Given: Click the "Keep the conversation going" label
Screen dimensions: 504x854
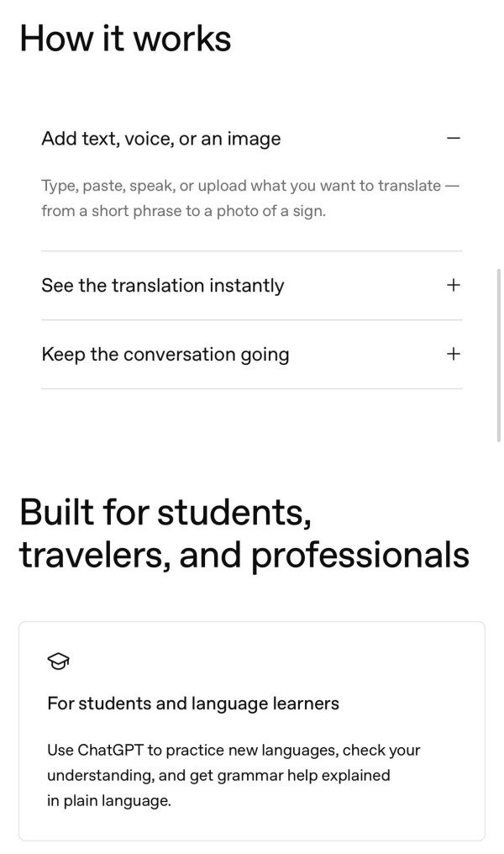Looking at the screenshot, I should (x=165, y=354).
